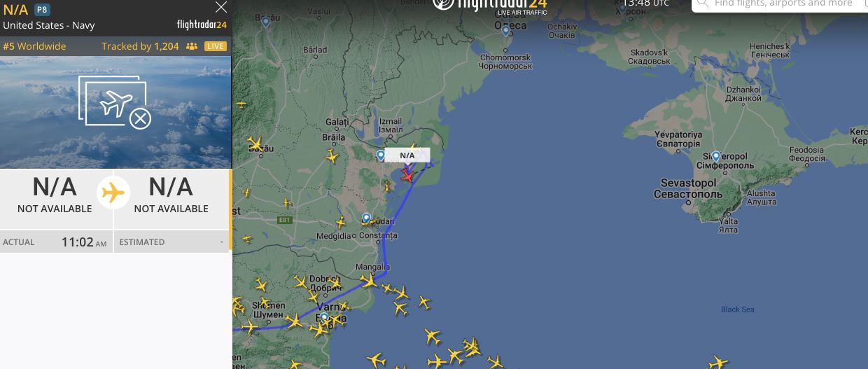Image resolution: width=868 pixels, height=369 pixels.
Task: Click the Find flights search field
Action: pyautogui.click(x=778, y=4)
